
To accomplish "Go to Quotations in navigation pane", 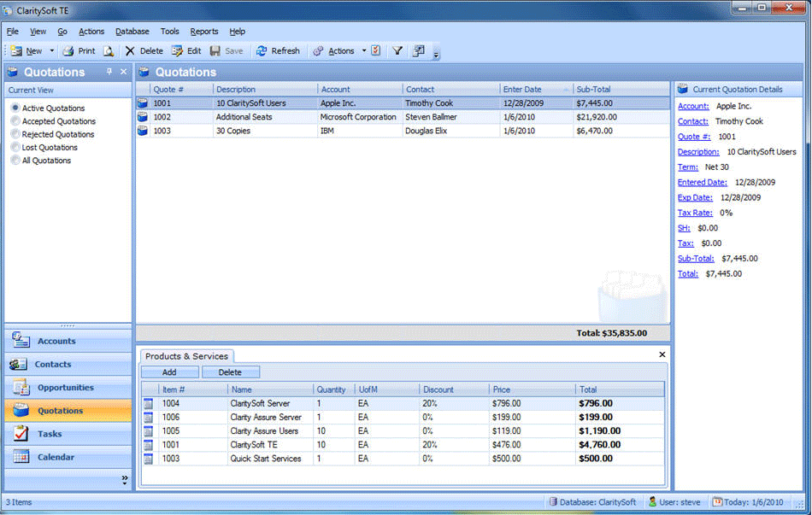I will tap(68, 411).
